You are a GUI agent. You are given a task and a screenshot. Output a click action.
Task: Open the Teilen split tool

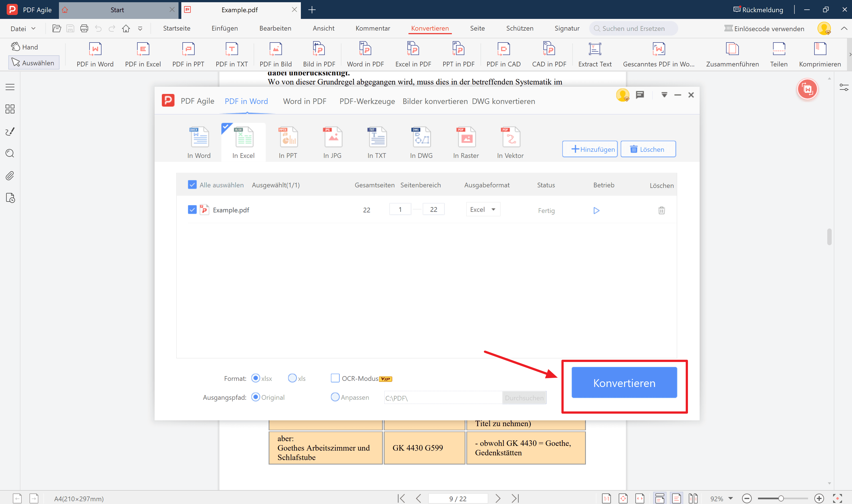779,54
